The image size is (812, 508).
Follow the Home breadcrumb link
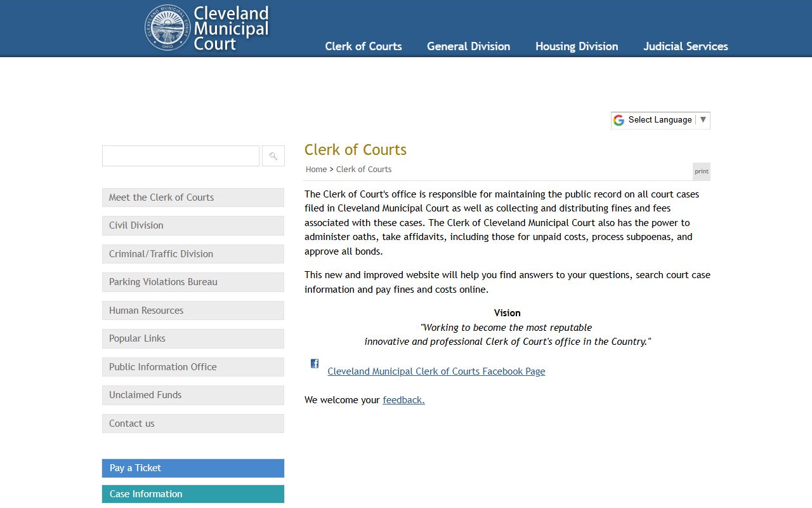(316, 170)
